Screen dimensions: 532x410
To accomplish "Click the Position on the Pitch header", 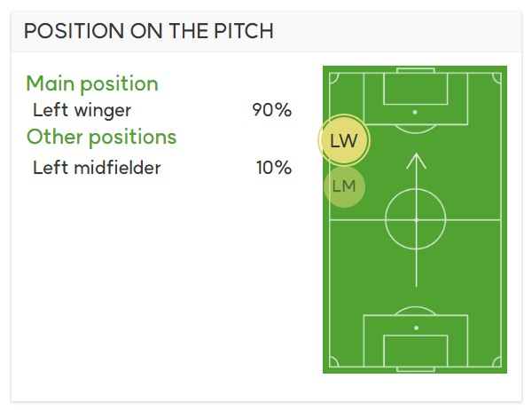I will [149, 31].
